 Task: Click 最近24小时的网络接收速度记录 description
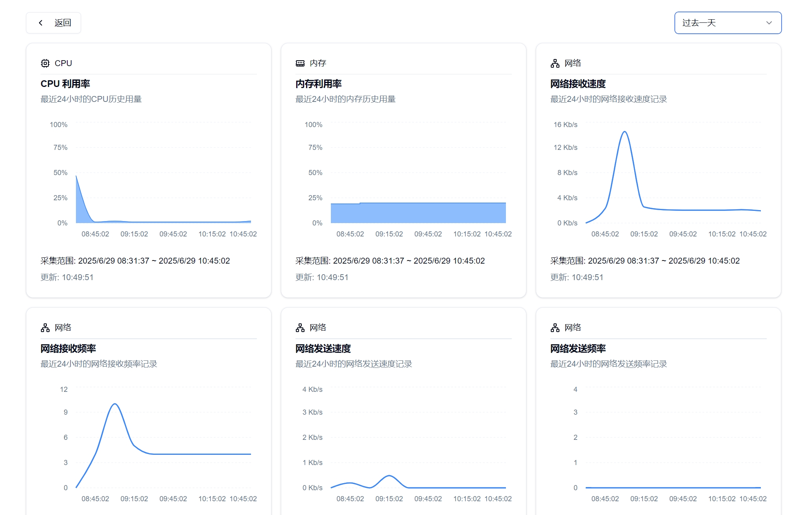(x=609, y=99)
